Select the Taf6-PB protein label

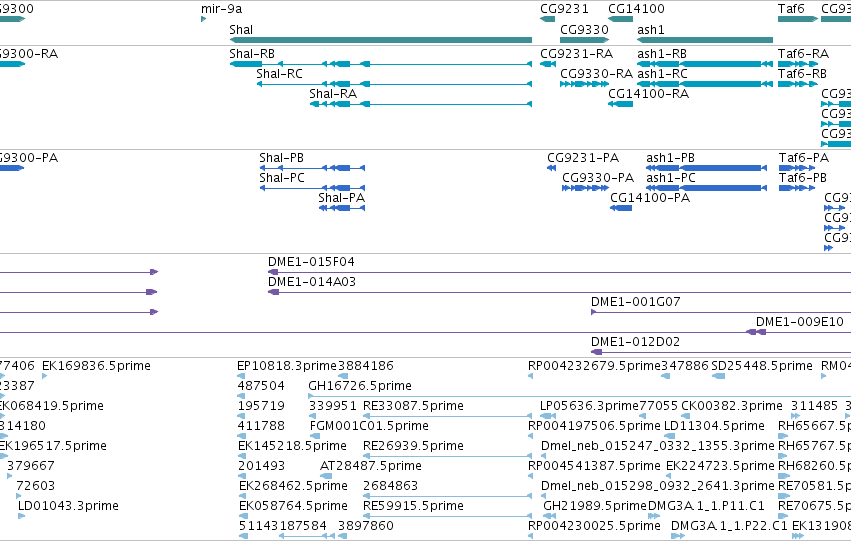[x=803, y=178]
